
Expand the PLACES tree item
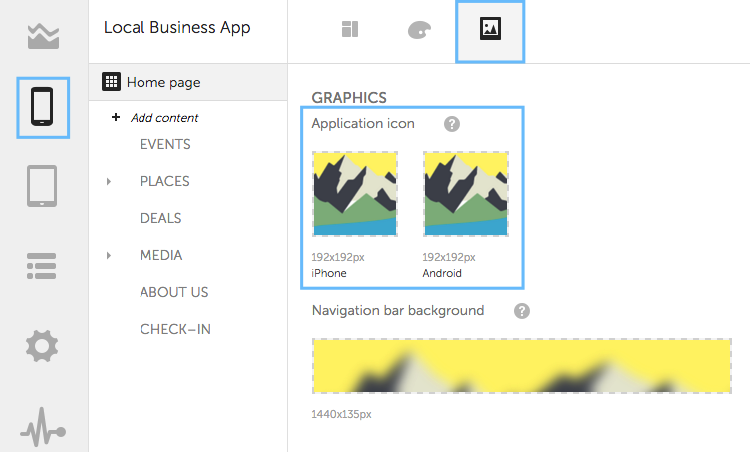[109, 181]
